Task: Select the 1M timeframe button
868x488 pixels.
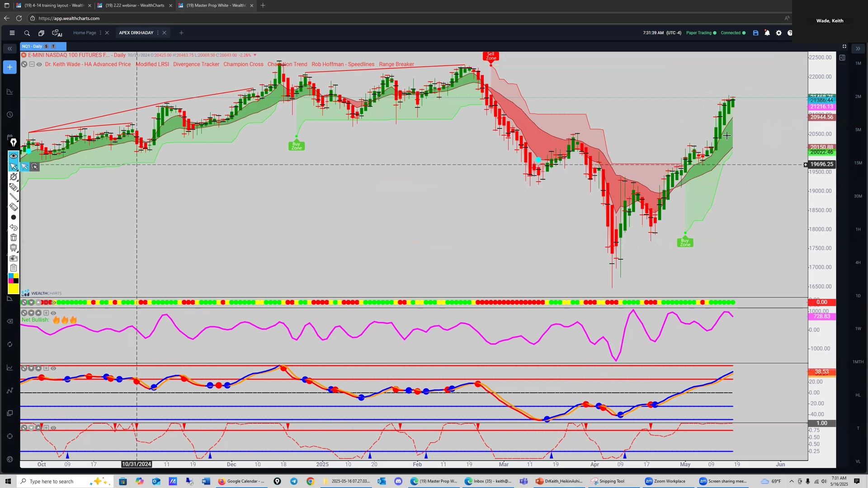Action: coord(858,63)
